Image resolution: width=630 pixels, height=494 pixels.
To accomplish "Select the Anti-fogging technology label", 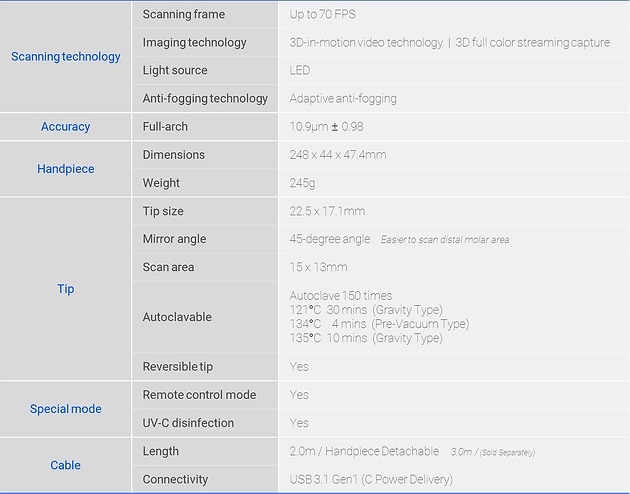I will point(205,98).
